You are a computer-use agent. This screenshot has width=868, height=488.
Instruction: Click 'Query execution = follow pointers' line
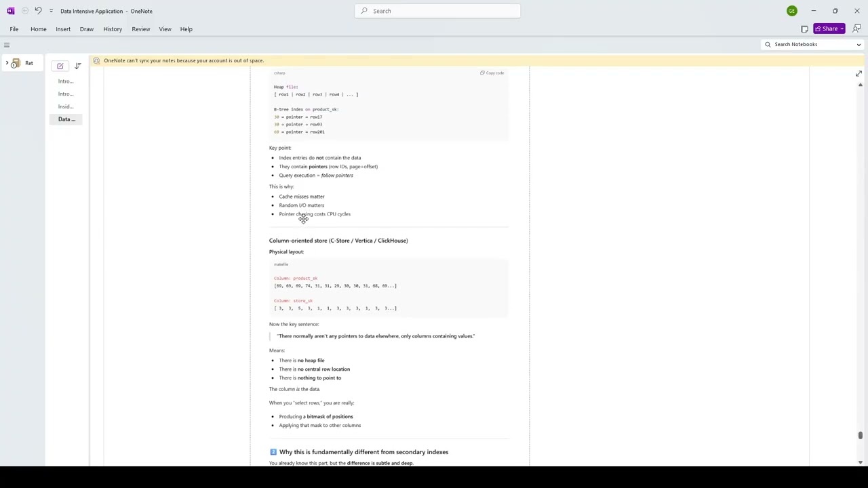tap(316, 176)
